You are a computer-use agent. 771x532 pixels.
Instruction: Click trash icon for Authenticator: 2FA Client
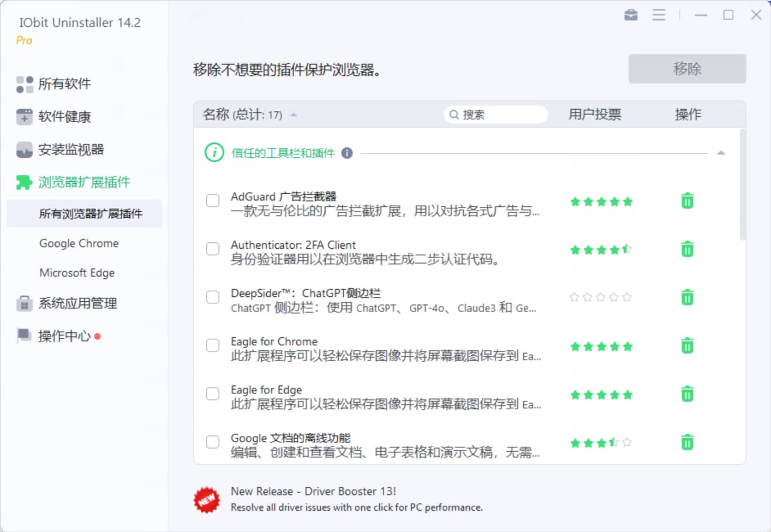[x=687, y=249]
